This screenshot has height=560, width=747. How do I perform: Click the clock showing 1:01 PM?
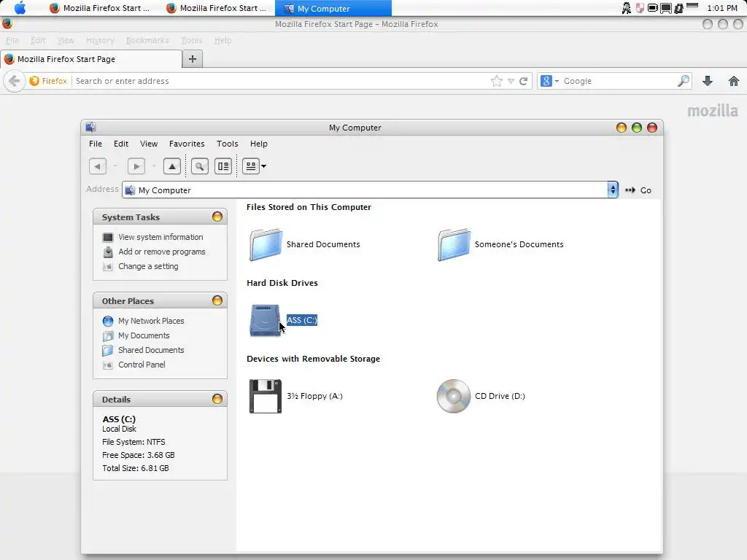point(722,8)
